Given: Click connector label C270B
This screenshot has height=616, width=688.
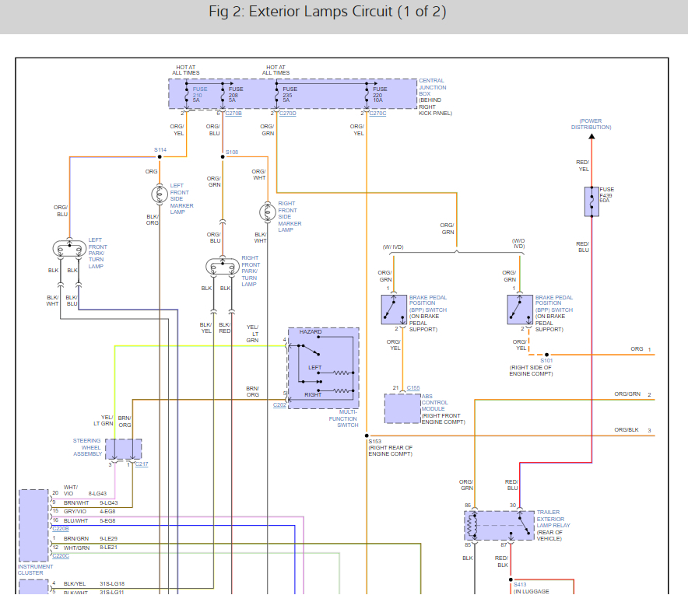Looking at the screenshot, I should pos(232,112).
